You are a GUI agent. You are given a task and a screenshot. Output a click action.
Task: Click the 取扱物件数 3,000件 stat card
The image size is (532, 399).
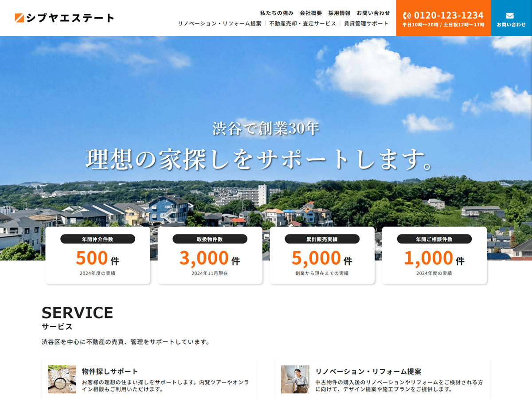click(210, 255)
